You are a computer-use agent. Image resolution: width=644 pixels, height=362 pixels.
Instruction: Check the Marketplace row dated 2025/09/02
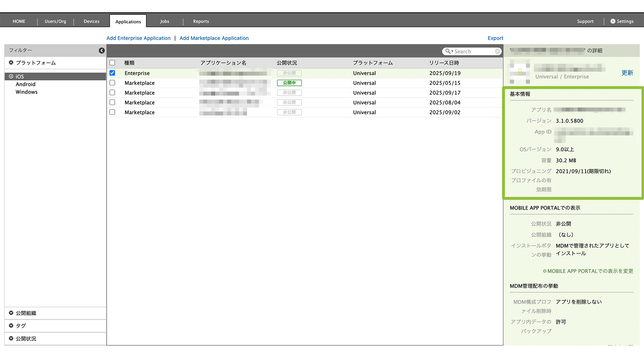click(x=112, y=112)
